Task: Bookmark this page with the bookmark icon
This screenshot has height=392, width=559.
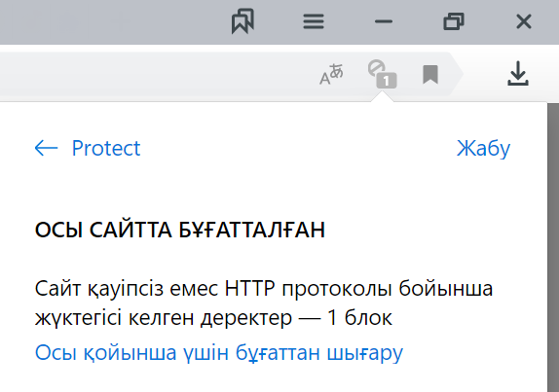Action: point(430,75)
